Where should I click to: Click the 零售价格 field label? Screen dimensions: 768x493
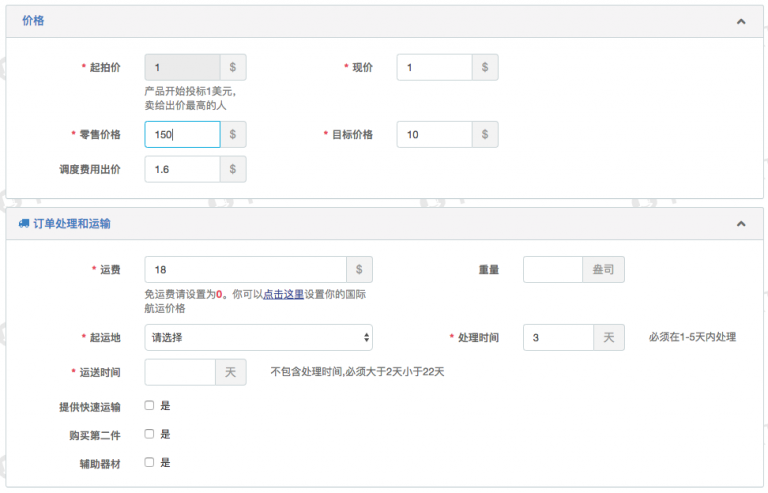click(100, 135)
